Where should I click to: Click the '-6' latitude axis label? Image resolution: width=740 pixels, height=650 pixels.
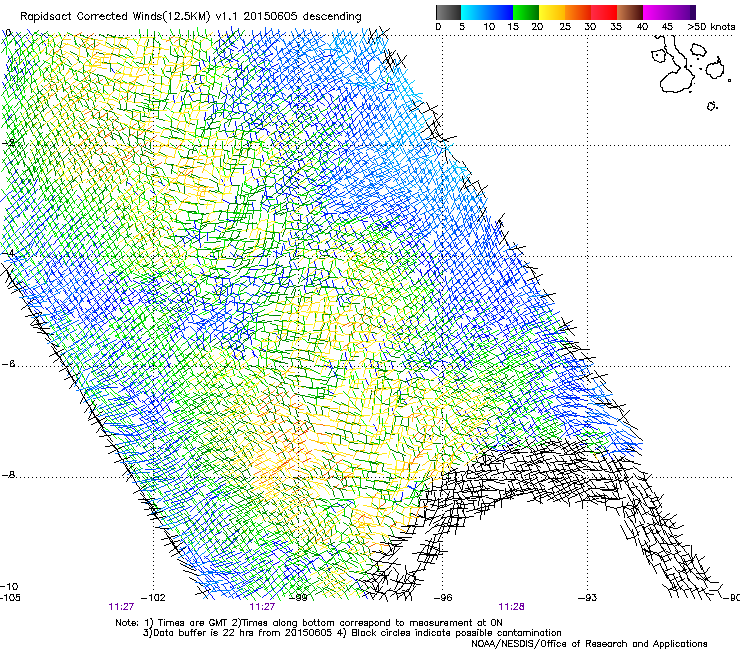coord(8,364)
